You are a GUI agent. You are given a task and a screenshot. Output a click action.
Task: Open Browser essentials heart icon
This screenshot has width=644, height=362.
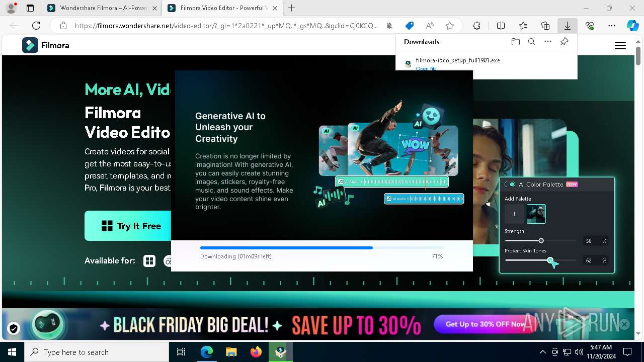tap(590, 26)
